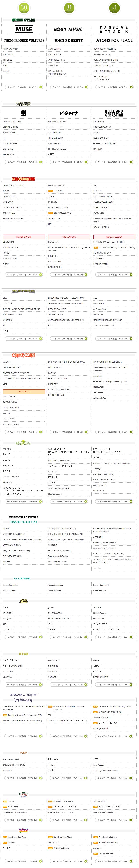Click KULA SHAKER artist name

pyautogui.click(x=55, y=54)
